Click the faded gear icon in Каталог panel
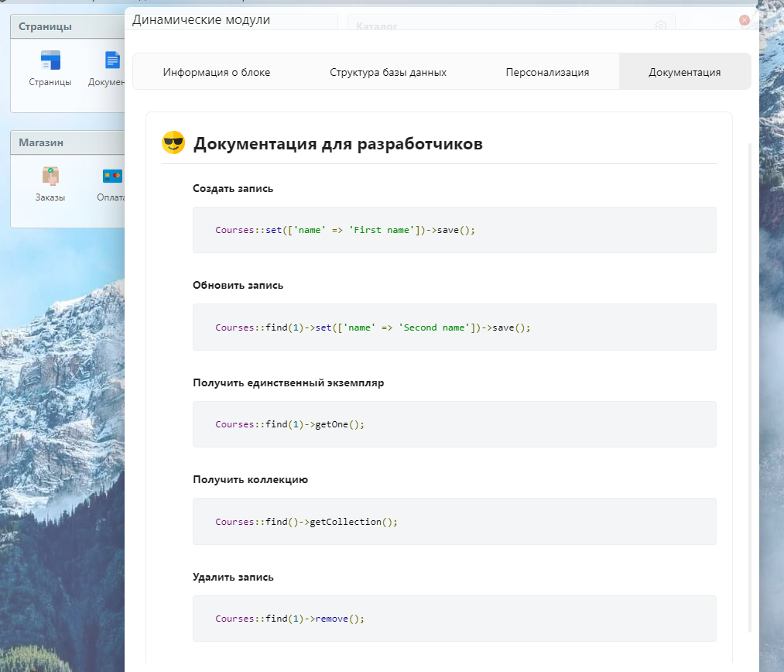This screenshot has width=784, height=672. (660, 26)
